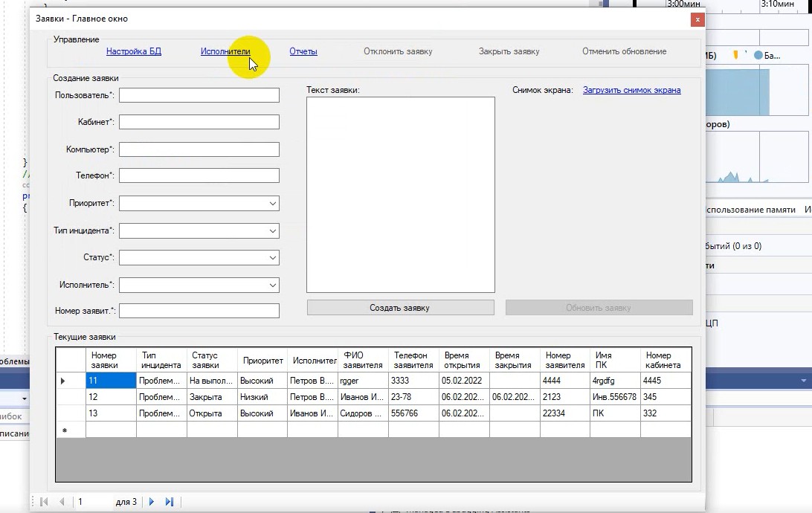
Task: Open the Тип инцидента dropdown
Action: click(199, 231)
